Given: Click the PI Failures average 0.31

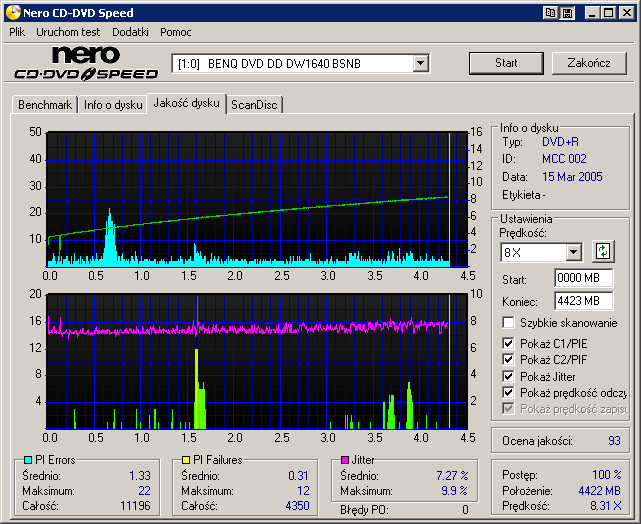Looking at the screenshot, I should [298, 476].
